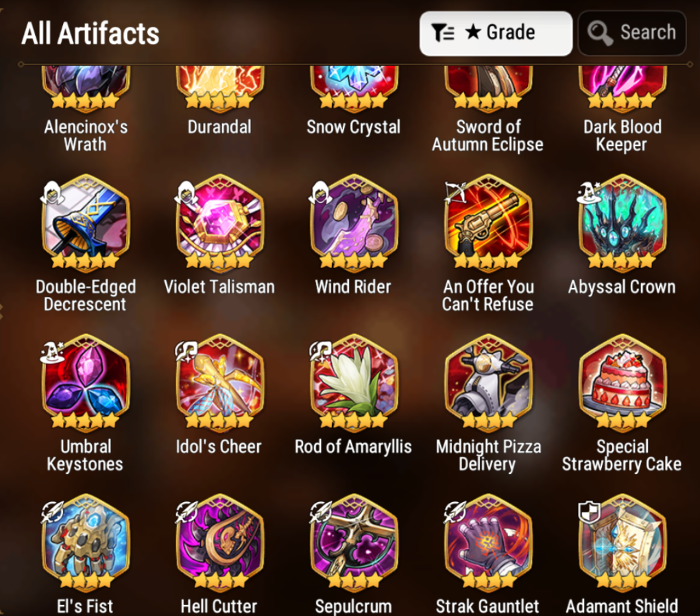Choose An Offer You Can't Refuse revolver
This screenshot has height=616, width=700.
pos(488,223)
